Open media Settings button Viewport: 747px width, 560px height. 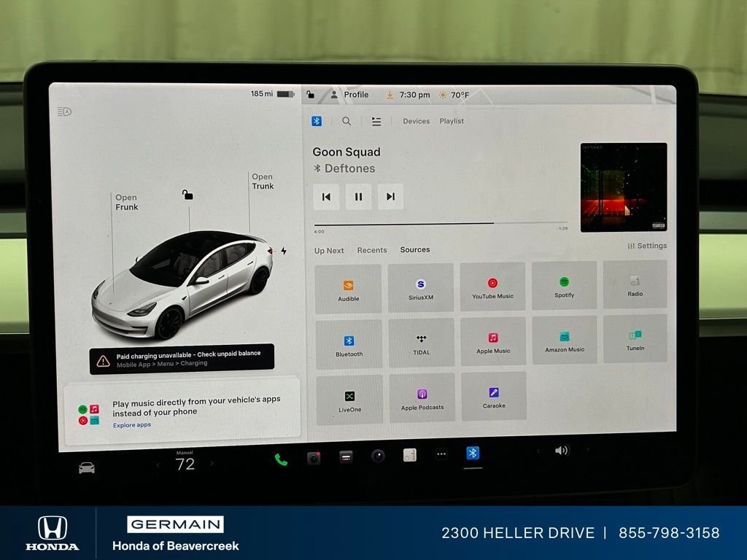(647, 246)
